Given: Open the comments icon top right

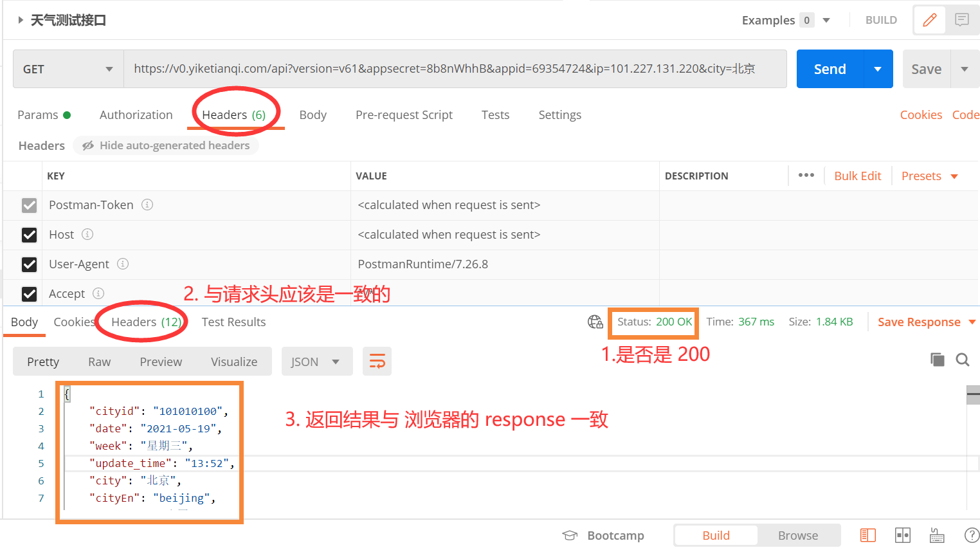Looking at the screenshot, I should point(961,19).
